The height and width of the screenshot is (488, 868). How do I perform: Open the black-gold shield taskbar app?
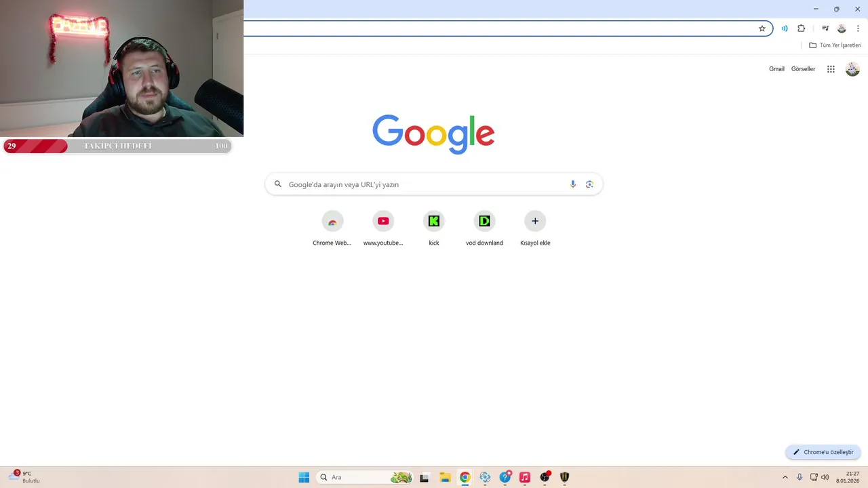click(564, 477)
